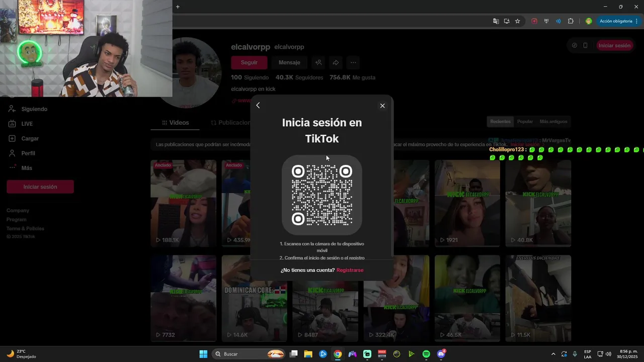The image size is (644, 362).
Task: Open the video with 7732 views
Action: [184, 298]
